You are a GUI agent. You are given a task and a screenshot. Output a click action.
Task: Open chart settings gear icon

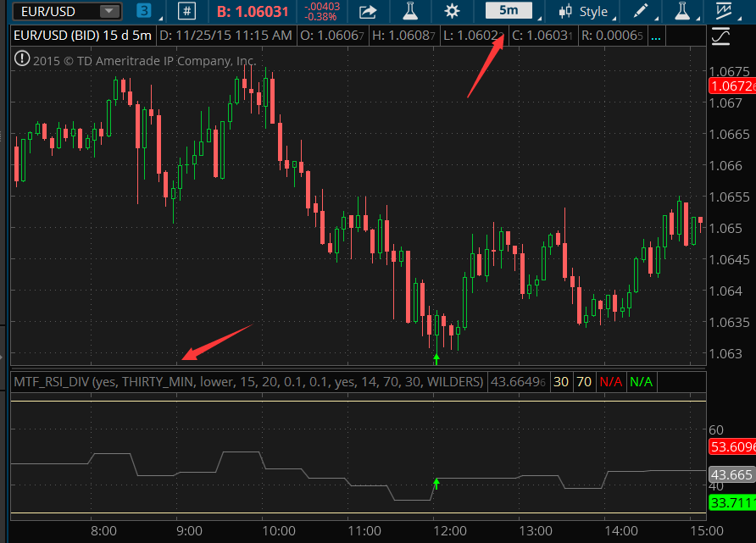(452, 11)
